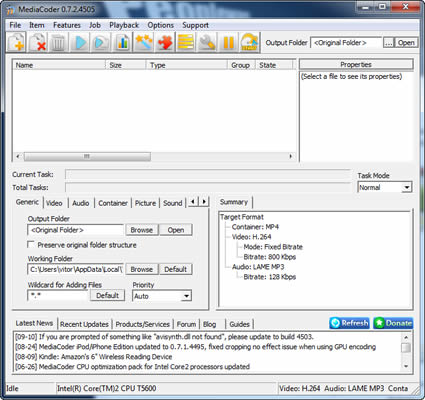Open the File menu
The width and height of the screenshot is (425, 400).
[x=15, y=25]
